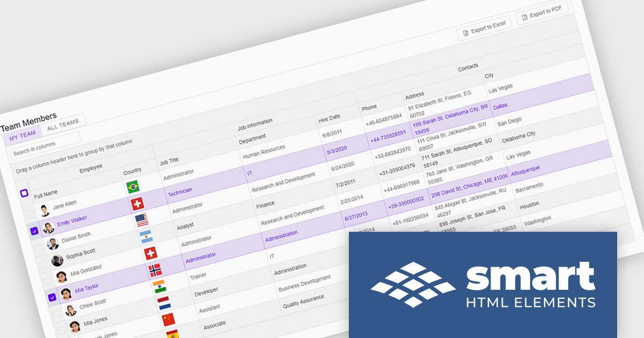Check the checkbox for Daniel Smith
This screenshot has width=644, height=338.
click(x=38, y=248)
